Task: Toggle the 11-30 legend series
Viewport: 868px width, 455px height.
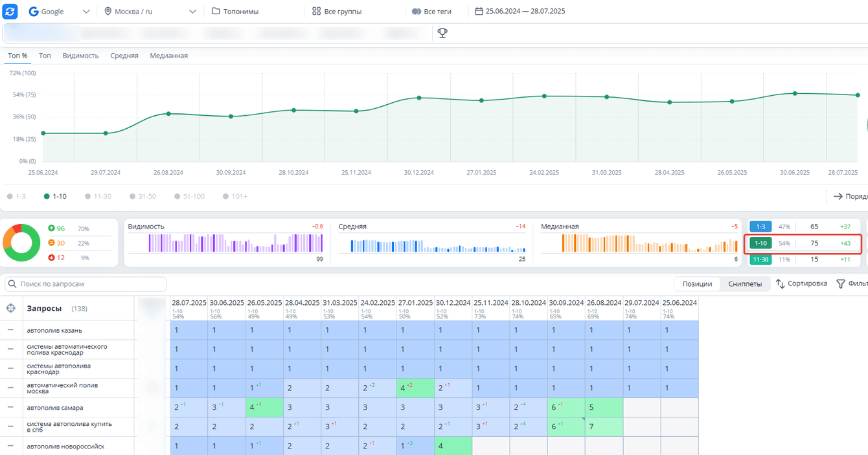Action: (x=97, y=196)
